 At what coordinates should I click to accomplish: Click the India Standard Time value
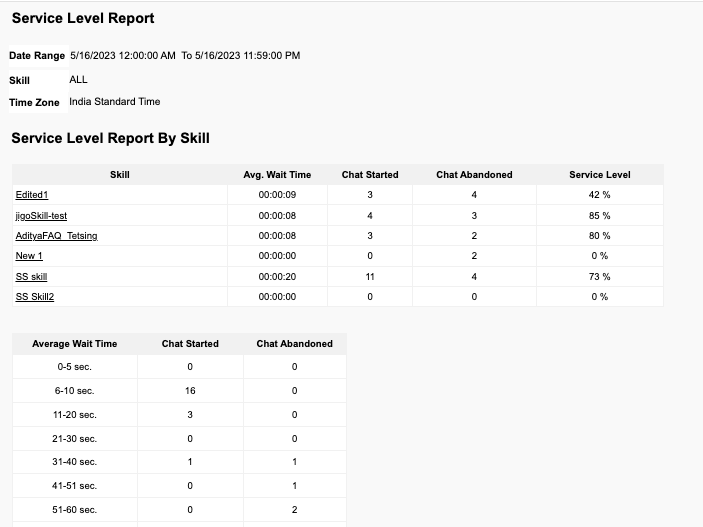[114, 102]
